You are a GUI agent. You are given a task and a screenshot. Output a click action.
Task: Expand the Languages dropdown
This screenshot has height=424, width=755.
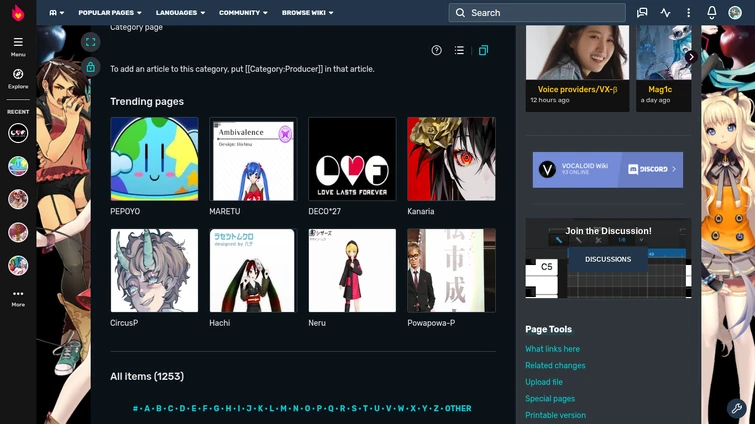180,13
